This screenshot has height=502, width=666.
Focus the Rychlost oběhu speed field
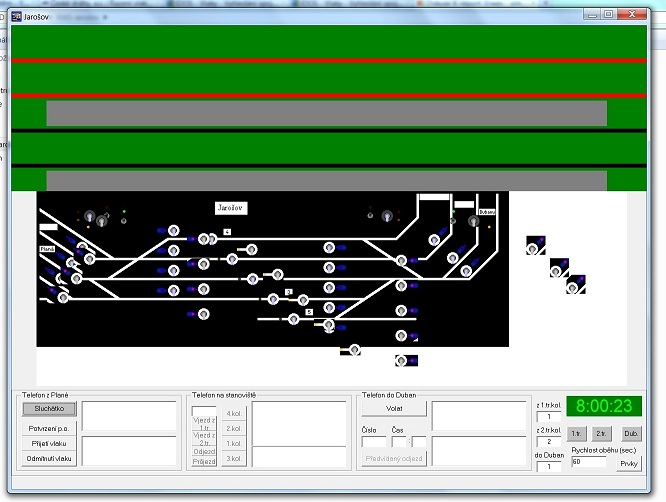(x=589, y=462)
